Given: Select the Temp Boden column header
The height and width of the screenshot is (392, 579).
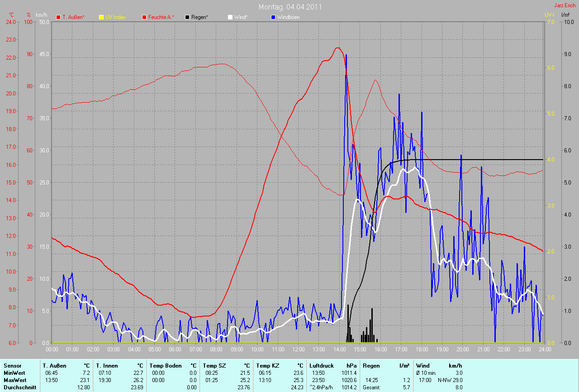Looking at the screenshot, I should (166, 365).
